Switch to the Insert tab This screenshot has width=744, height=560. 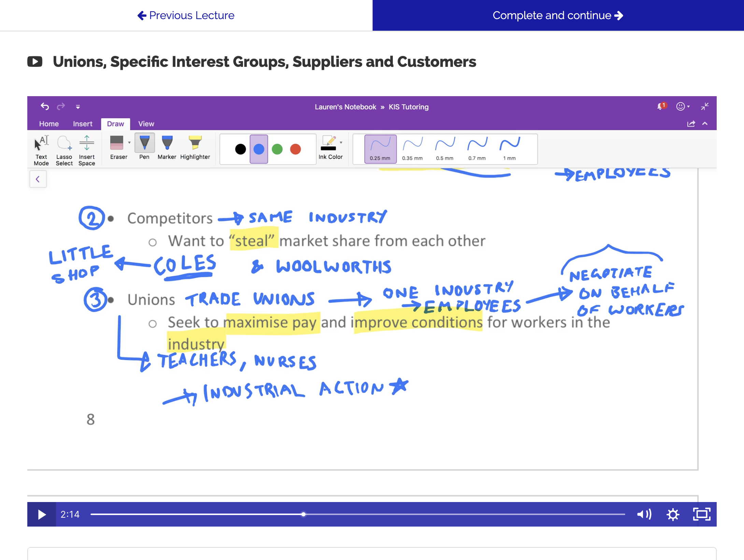83,124
